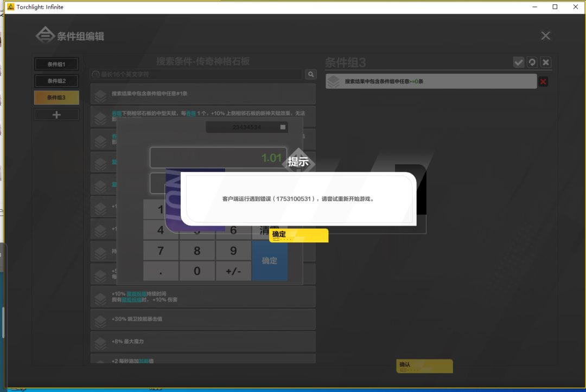Click the stack icon beside +10% 聚能祝福持续时间
586x392 pixels.
point(100,299)
